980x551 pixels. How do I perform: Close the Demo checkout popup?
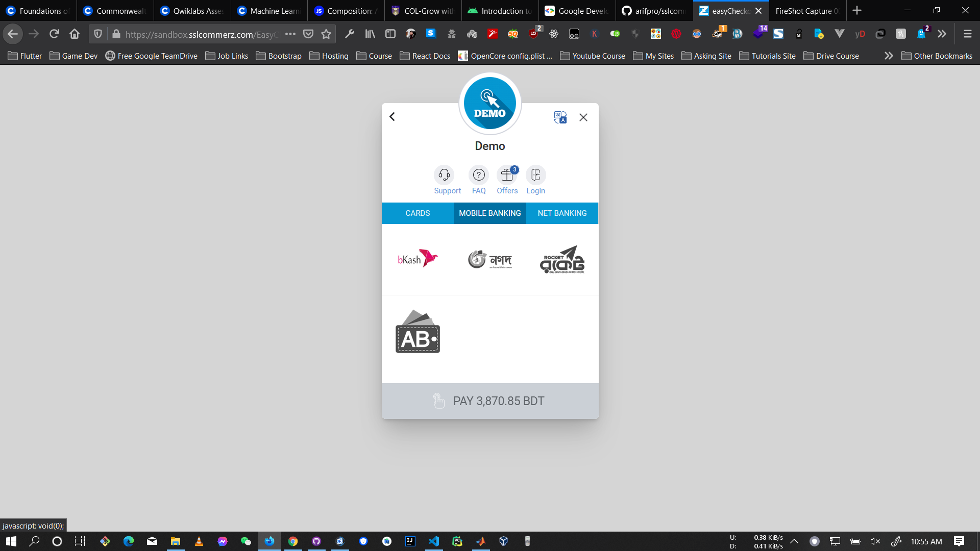tap(583, 117)
